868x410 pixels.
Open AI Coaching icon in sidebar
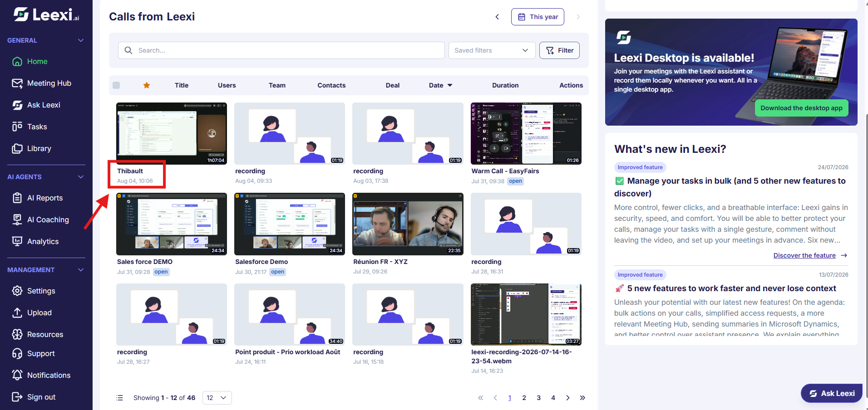click(17, 220)
